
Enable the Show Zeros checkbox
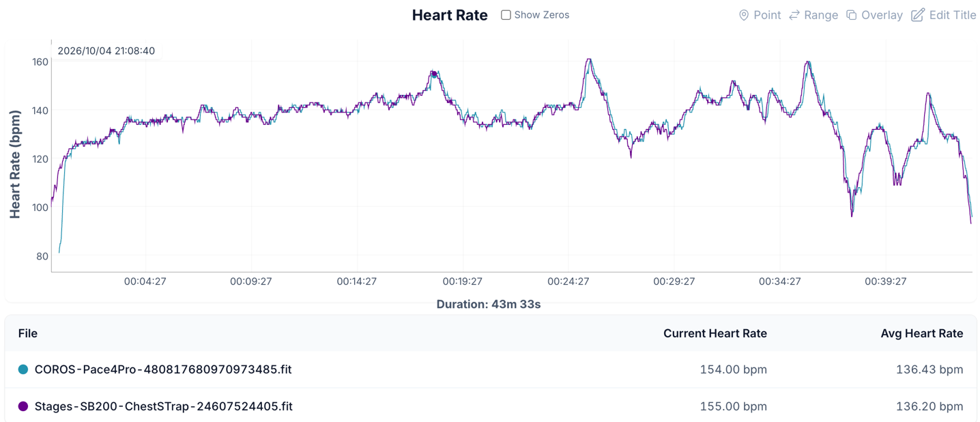506,15
